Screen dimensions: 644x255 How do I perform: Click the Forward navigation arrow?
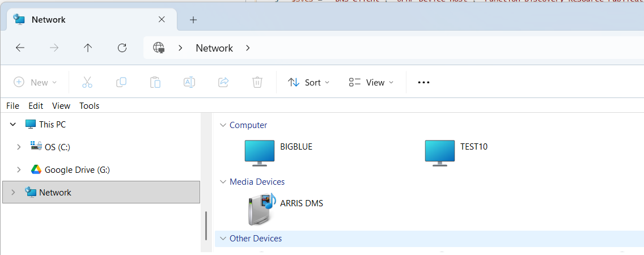coord(54,48)
